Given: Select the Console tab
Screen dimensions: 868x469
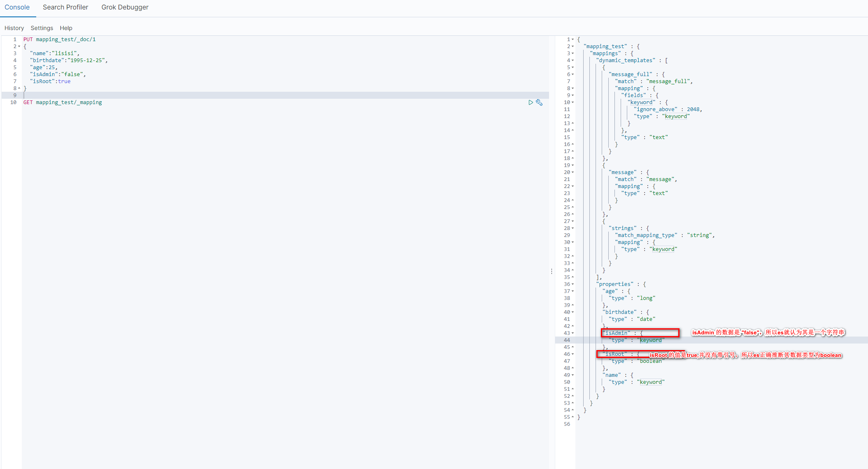Looking at the screenshot, I should click(x=18, y=7).
